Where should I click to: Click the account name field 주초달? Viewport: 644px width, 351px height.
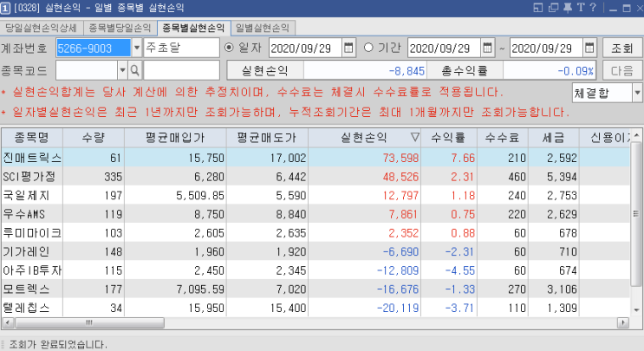click(x=181, y=48)
